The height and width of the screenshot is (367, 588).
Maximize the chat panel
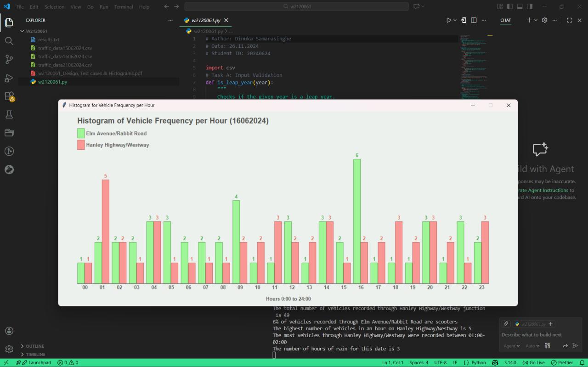click(570, 20)
